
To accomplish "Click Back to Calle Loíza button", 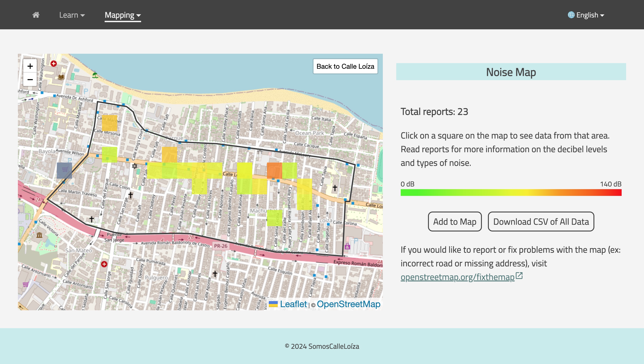I will [345, 66].
